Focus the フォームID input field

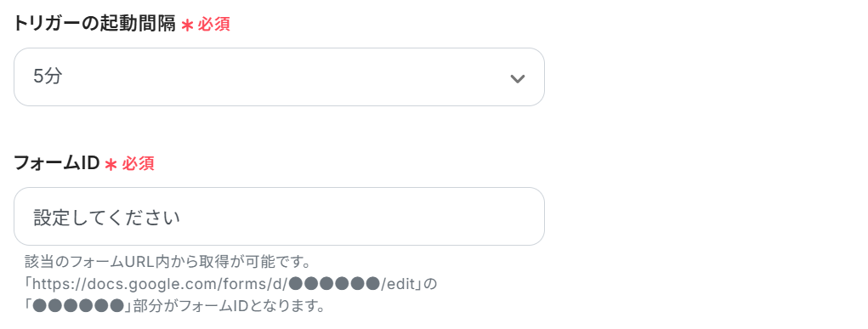[x=279, y=216]
